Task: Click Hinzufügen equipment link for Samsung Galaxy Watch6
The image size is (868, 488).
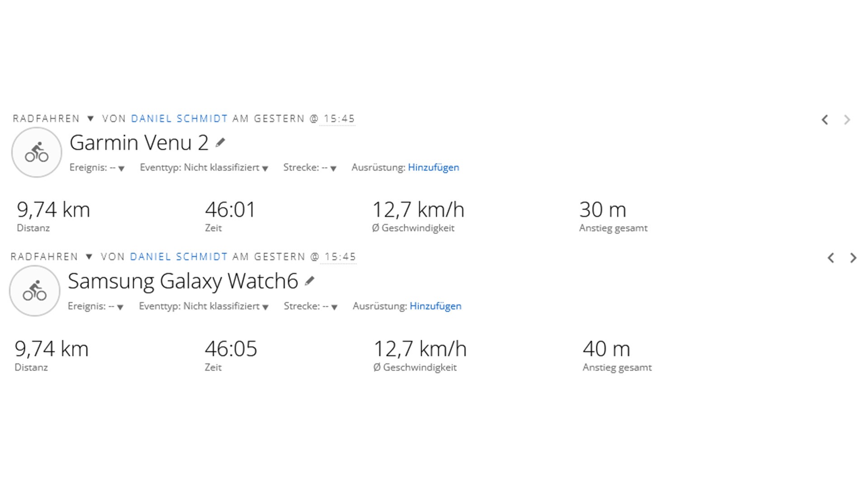Action: point(435,306)
